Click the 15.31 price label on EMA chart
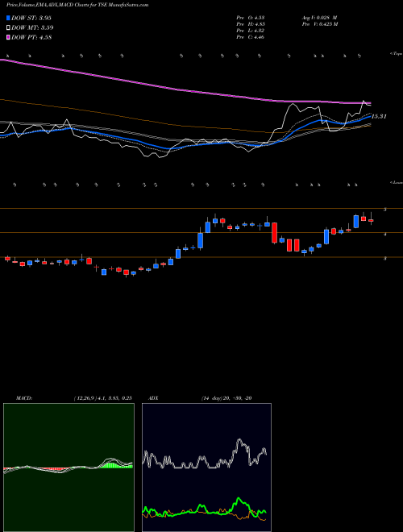The width and height of the screenshot is (403, 532). click(x=380, y=116)
